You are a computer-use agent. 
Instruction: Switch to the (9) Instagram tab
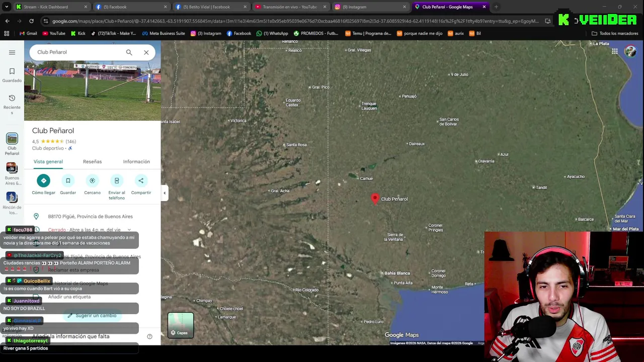click(x=370, y=7)
